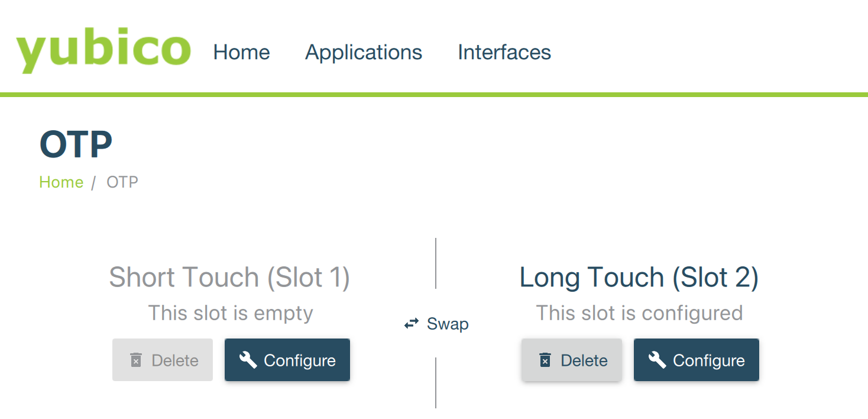
Task: Click the disabled Delete button for Slot 1
Action: (163, 360)
